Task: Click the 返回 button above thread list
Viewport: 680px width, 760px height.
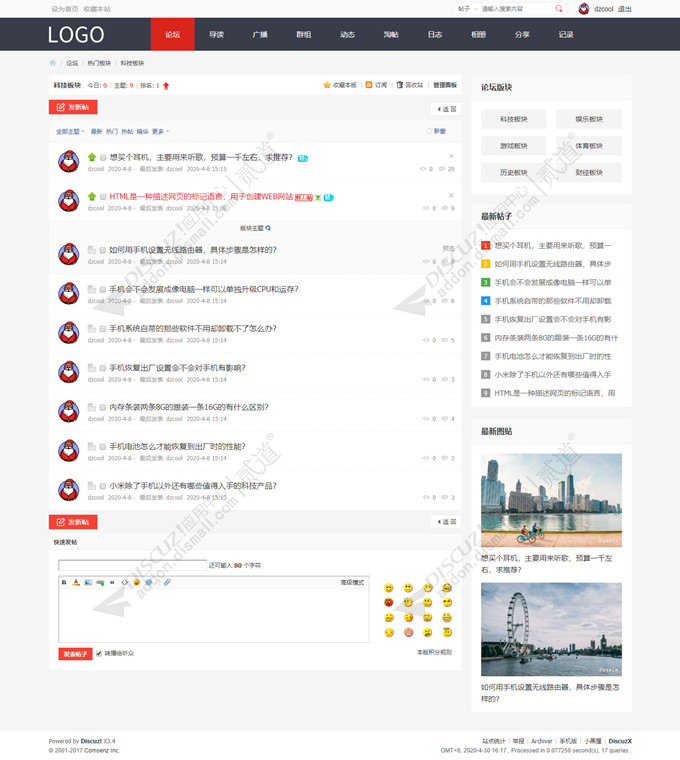Action: point(446,109)
